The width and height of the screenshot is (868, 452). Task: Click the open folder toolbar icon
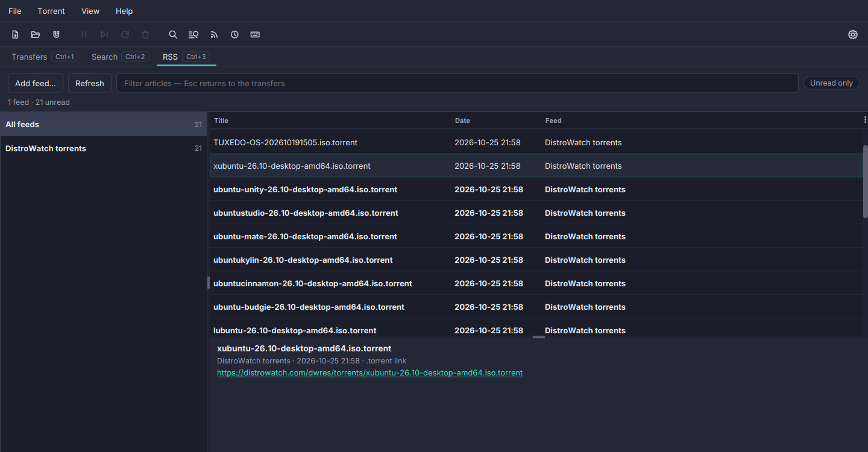pos(36,34)
